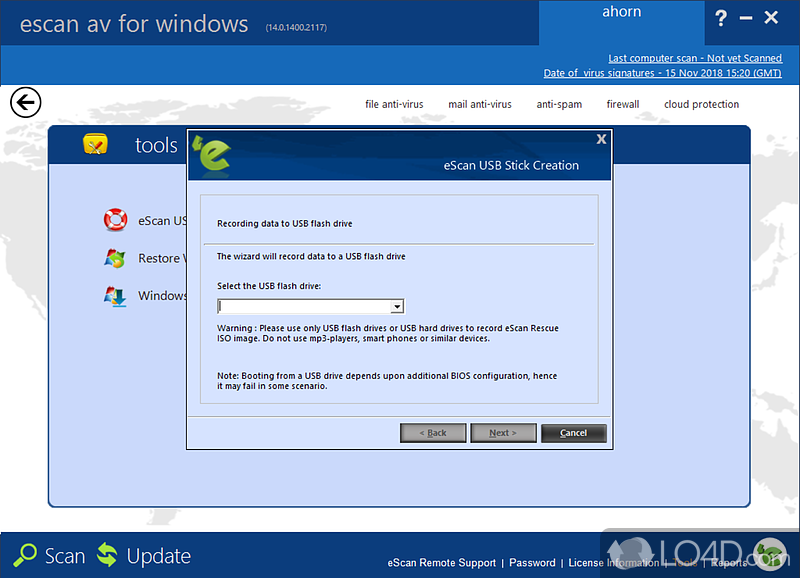Click the ahorn user name label
Viewport: 800px width, 578px height.
[x=621, y=11]
